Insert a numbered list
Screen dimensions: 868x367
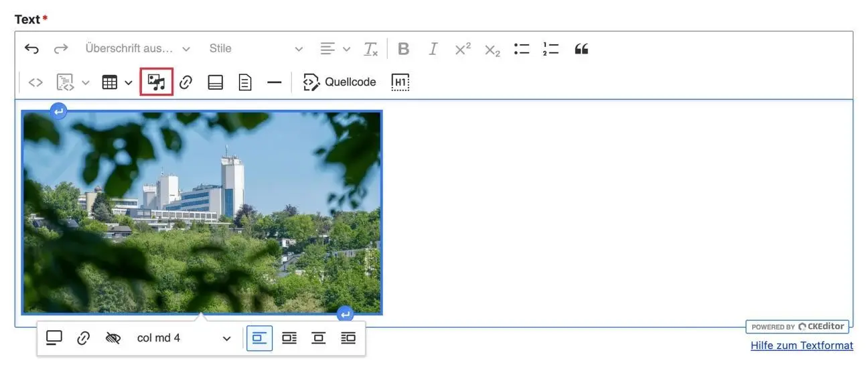tap(551, 49)
